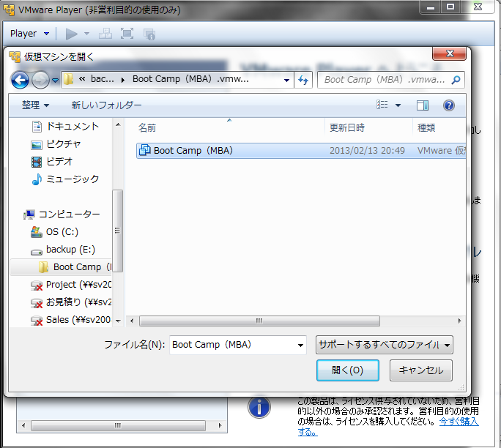This screenshot has width=501, height=448.
Task: Toggle the full screen mode icon
Action: (x=127, y=34)
